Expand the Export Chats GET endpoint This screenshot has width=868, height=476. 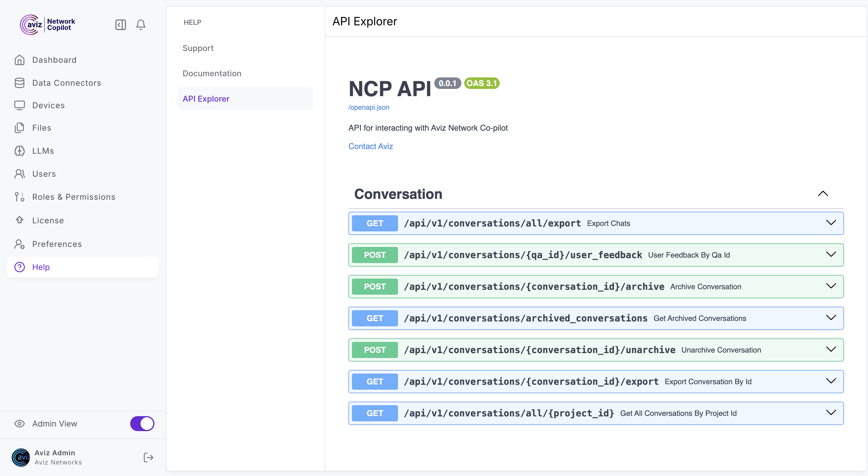831,223
